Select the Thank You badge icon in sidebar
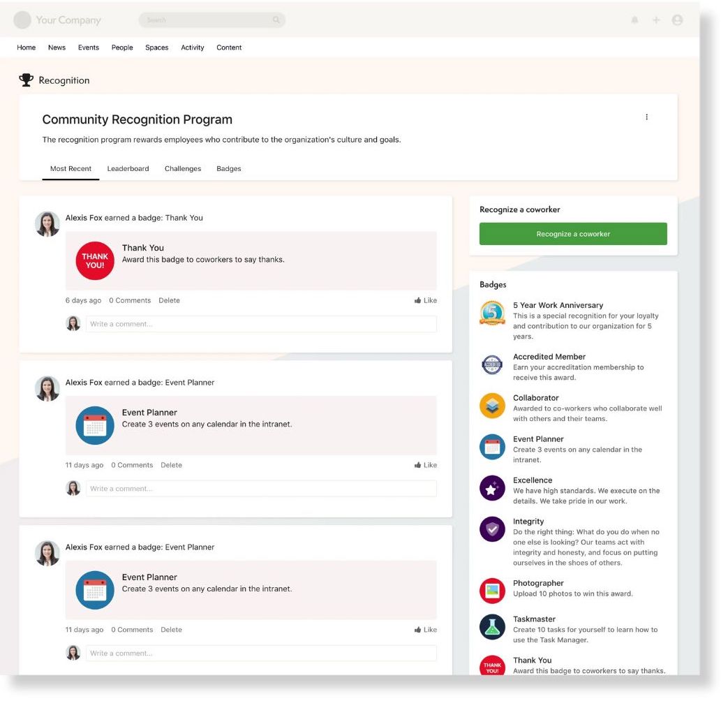The width and height of the screenshot is (728, 701). (x=492, y=667)
